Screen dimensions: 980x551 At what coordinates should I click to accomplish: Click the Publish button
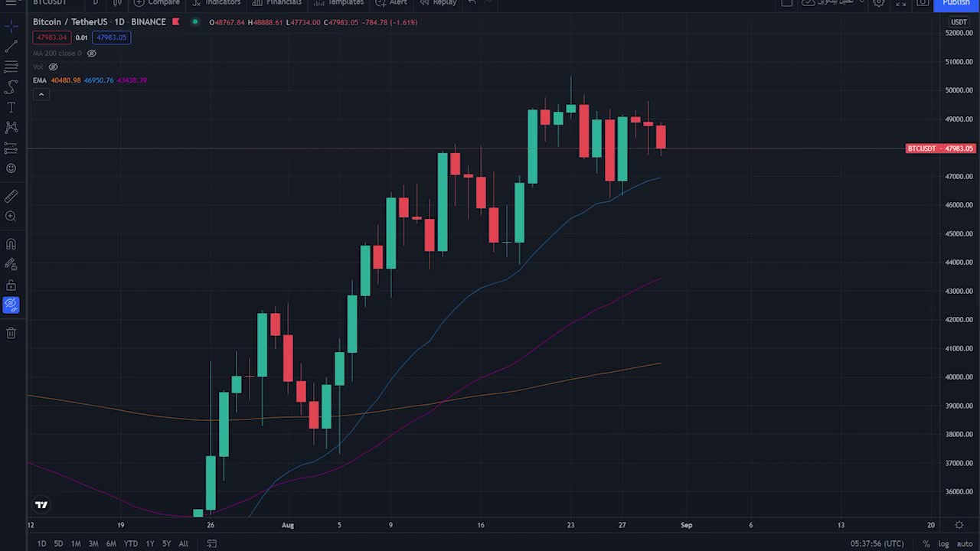pos(955,3)
